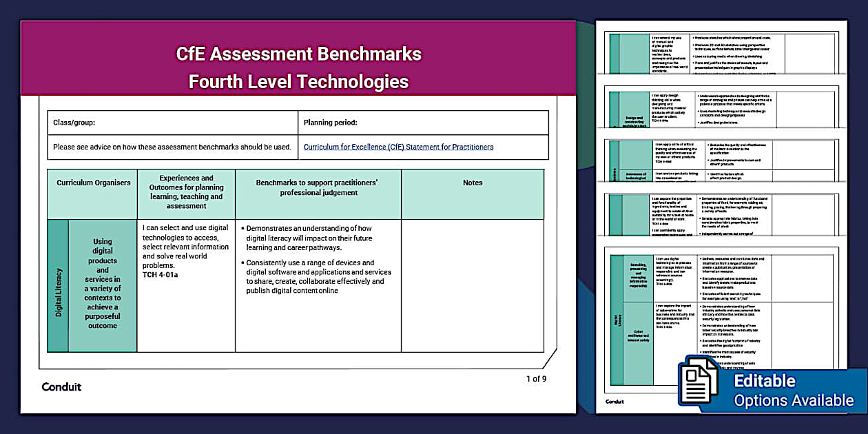This screenshot has height=434, width=868.
Task: Open the design and constructing models page thumbnail
Action: pyautogui.click(x=723, y=107)
